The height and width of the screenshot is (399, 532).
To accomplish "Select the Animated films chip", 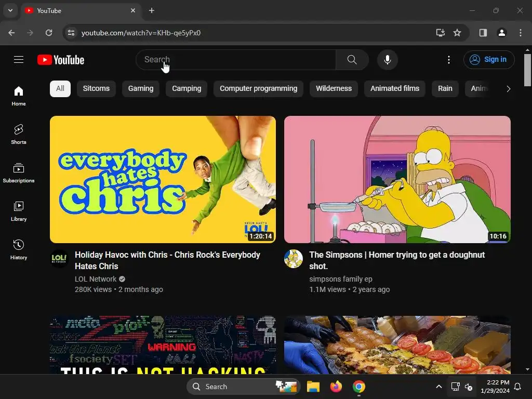I will tap(395, 88).
